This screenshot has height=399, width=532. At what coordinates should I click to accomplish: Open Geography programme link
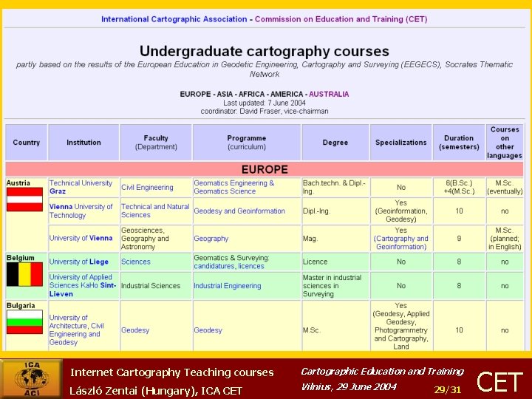coord(211,239)
